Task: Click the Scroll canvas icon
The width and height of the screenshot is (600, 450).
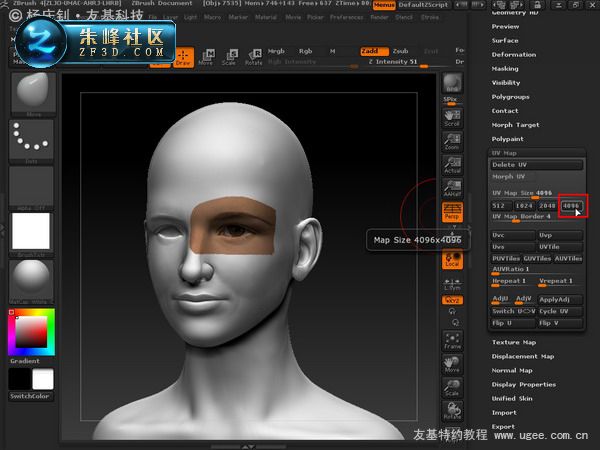Action: coord(452,118)
